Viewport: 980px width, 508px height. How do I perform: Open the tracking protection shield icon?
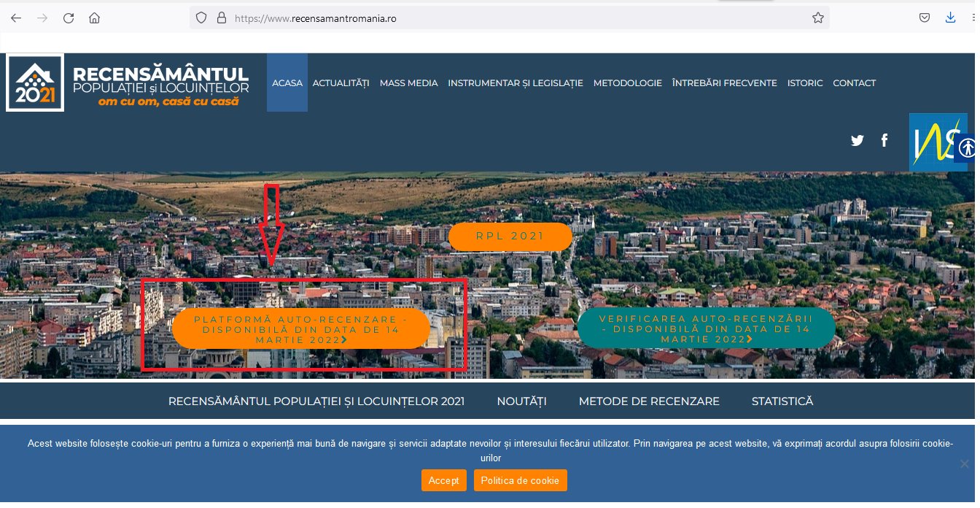pos(201,18)
